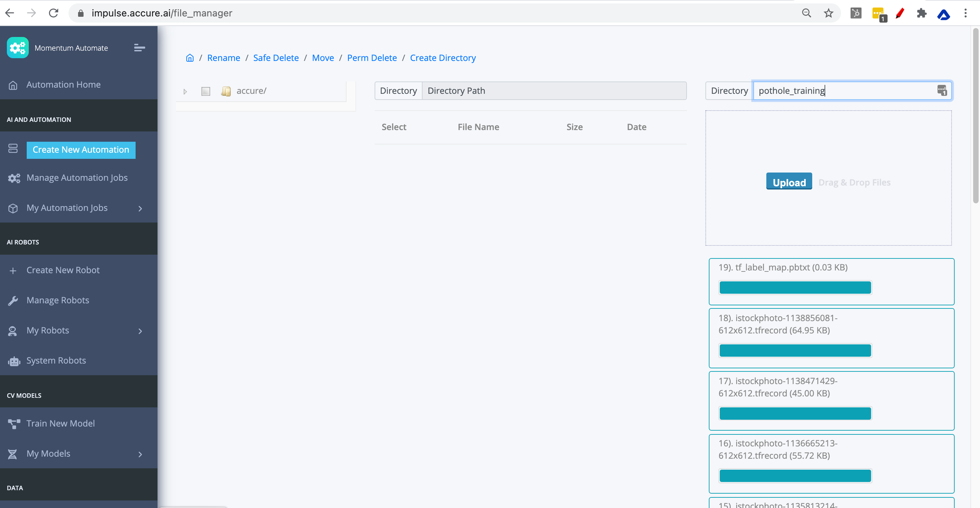This screenshot has height=508, width=980.
Task: Open Manage Robots with the wrench icon
Action: pos(13,301)
